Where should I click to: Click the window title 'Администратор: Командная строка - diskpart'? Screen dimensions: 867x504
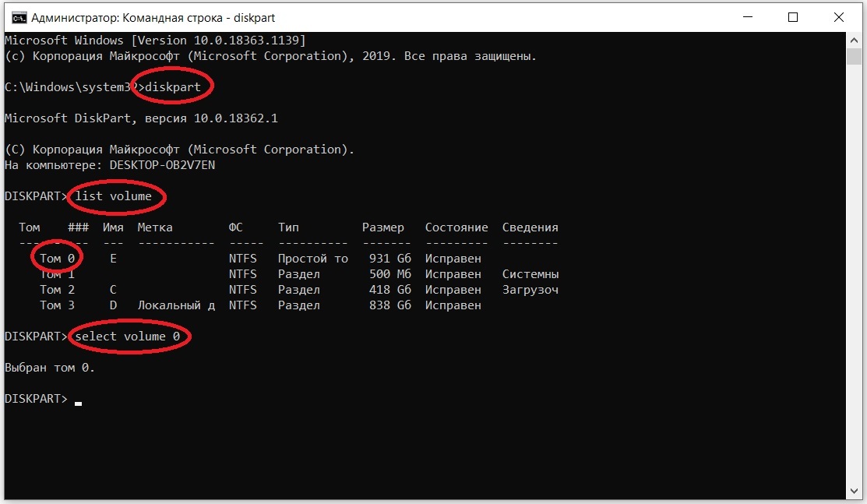coord(153,18)
